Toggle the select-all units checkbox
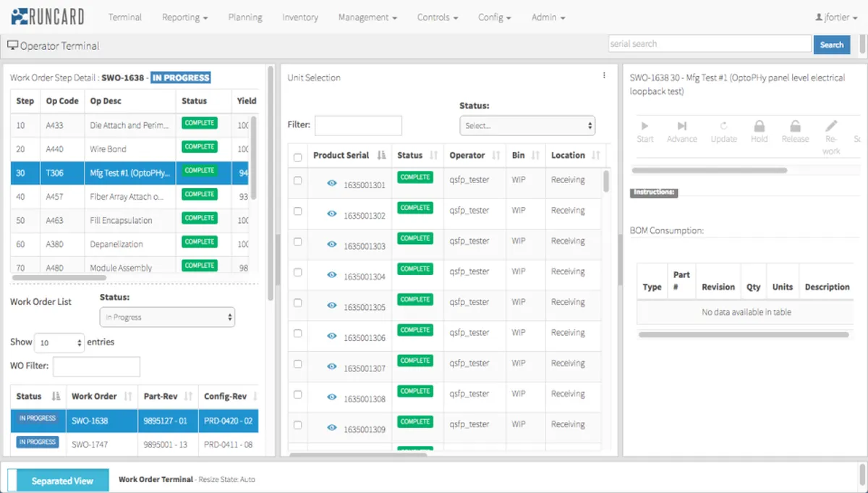Viewport: 868px width, 493px height. [297, 156]
